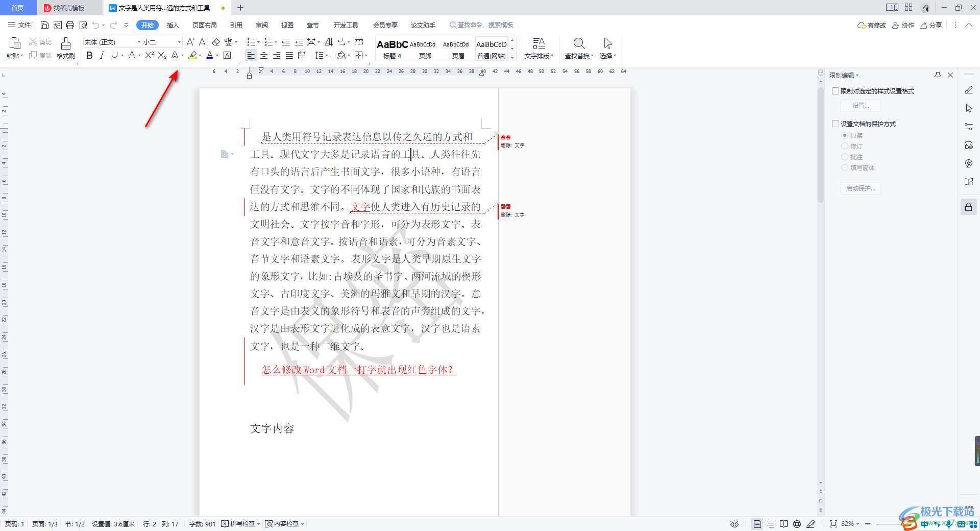This screenshot has width=980, height=531.
Task: Apply yellow highlight color swatch
Action: (x=192, y=55)
